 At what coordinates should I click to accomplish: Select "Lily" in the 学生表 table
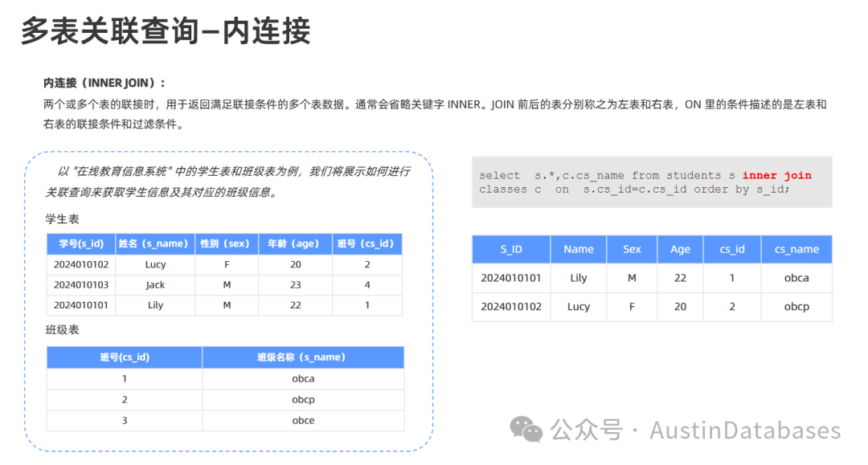(x=155, y=305)
